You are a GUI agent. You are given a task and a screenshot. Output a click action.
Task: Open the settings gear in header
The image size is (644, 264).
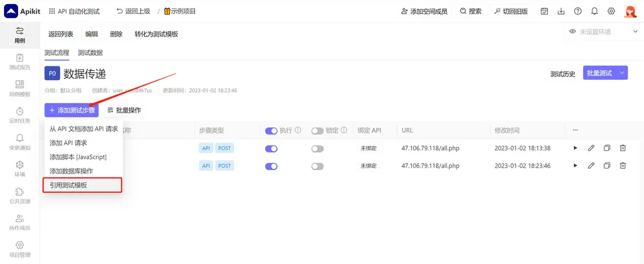pyautogui.click(x=611, y=11)
